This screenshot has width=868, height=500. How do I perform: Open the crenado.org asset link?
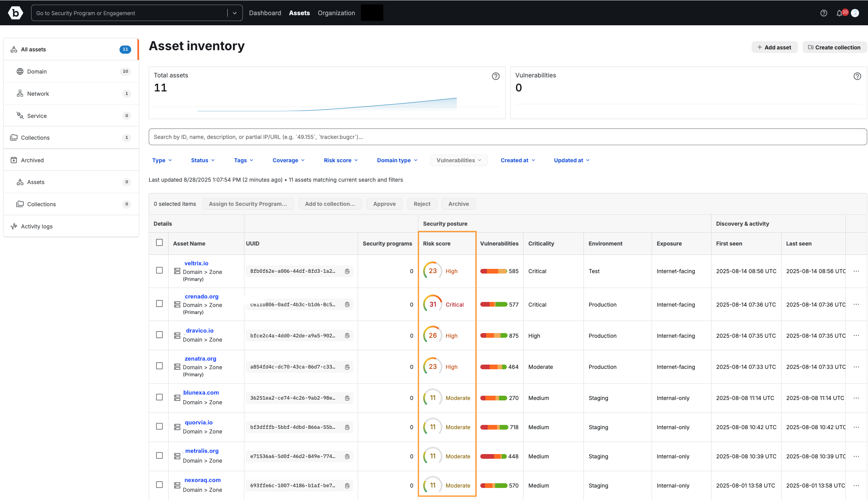[202, 296]
